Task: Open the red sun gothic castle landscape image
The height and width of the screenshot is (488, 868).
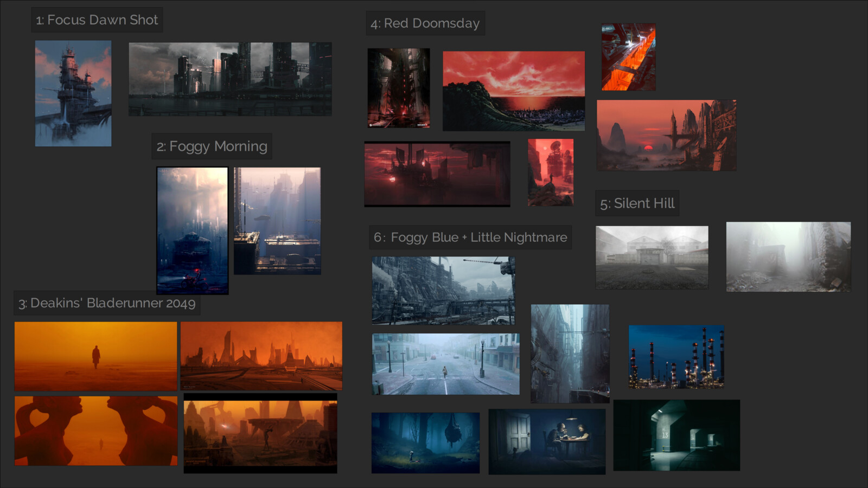Action: coord(666,135)
